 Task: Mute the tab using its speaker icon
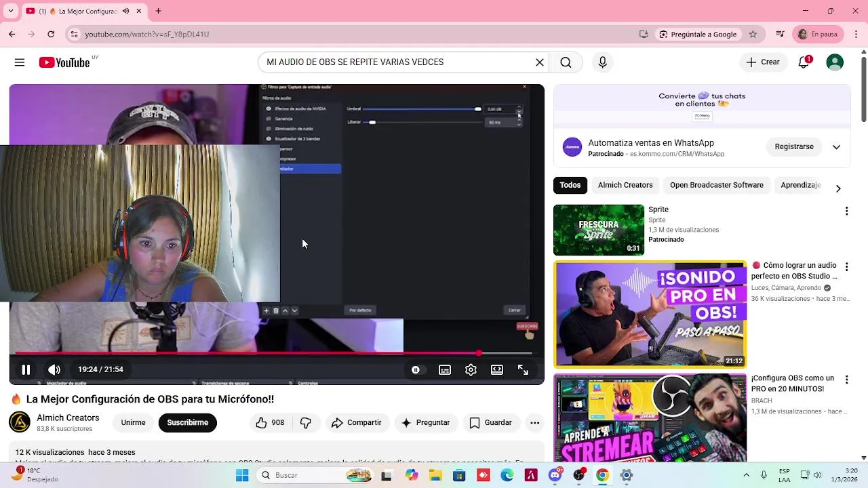point(125,11)
